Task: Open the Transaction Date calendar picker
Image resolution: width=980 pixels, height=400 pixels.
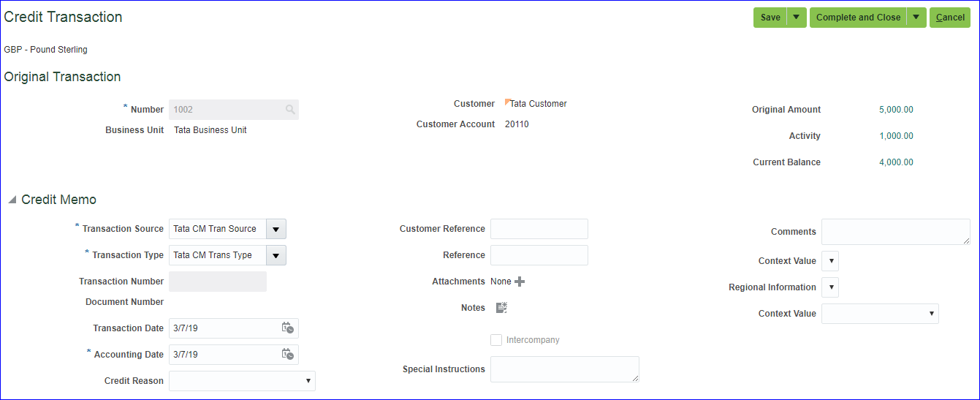Action: coord(288,328)
